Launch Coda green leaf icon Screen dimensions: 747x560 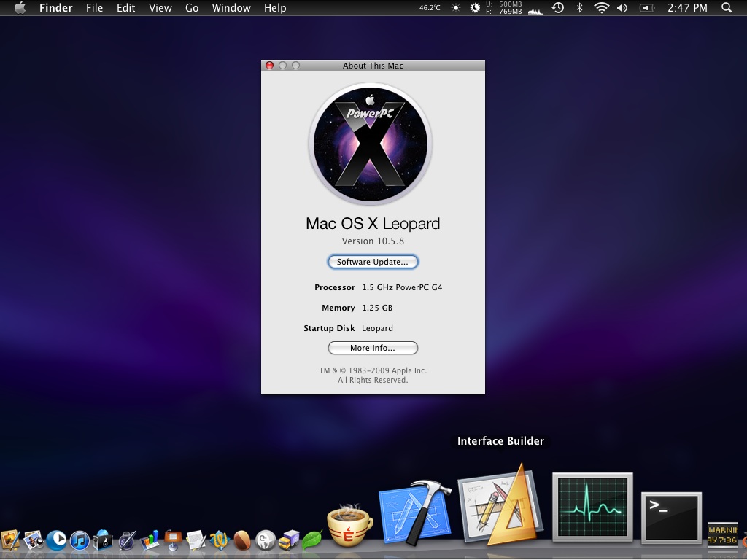312,540
